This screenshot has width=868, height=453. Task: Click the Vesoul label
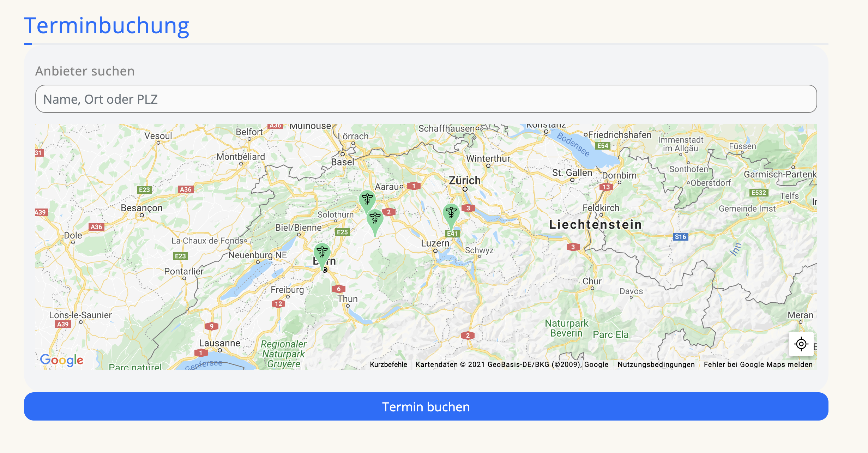click(x=158, y=136)
